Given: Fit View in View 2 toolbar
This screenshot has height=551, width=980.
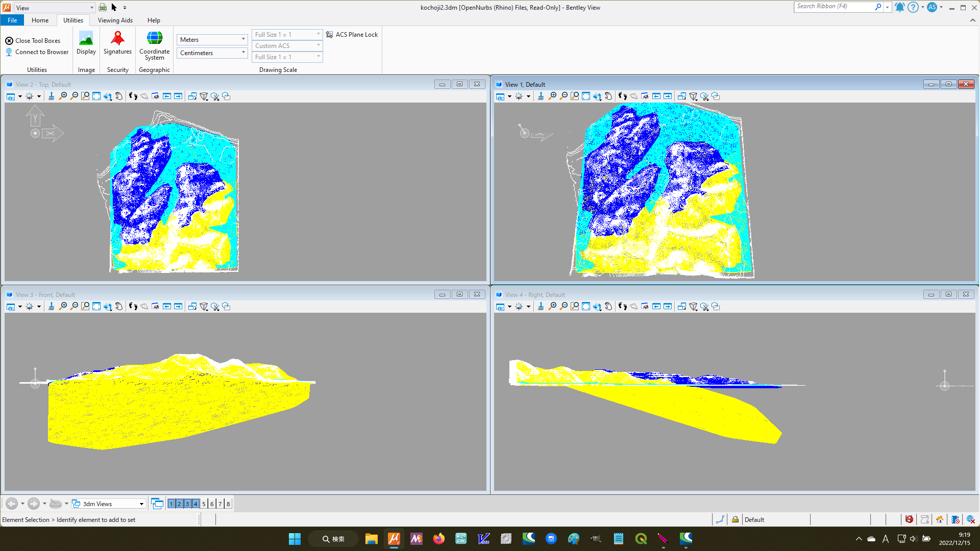Looking at the screenshot, I should tap(96, 96).
